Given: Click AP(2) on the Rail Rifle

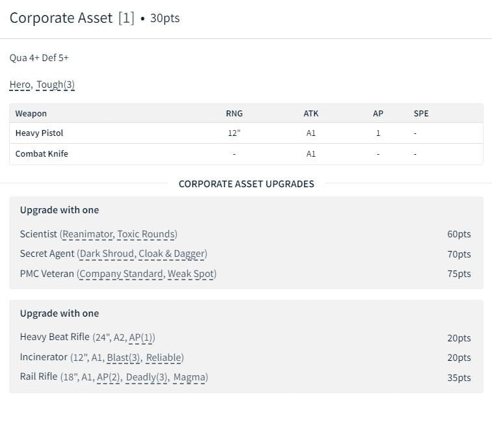Looking at the screenshot, I should point(109,377).
